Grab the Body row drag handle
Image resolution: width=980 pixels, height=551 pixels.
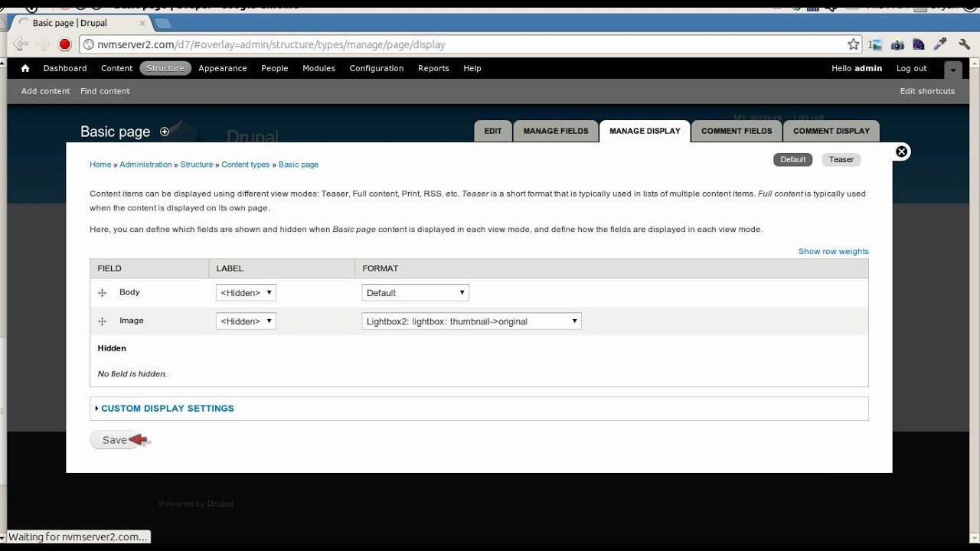(x=102, y=293)
